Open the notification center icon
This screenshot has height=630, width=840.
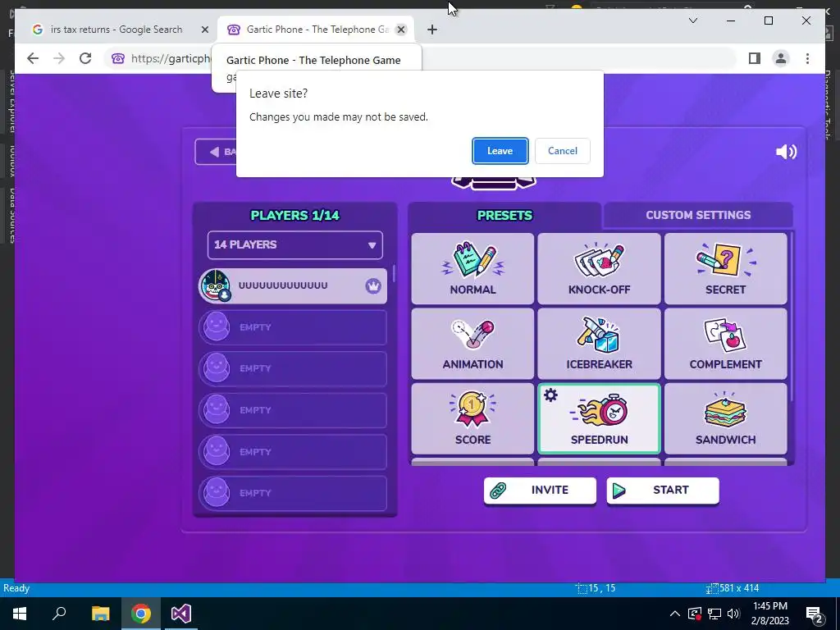tap(815, 614)
